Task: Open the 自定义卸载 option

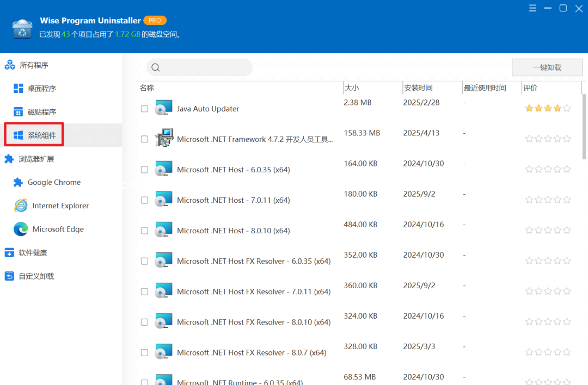Action: 36,276
